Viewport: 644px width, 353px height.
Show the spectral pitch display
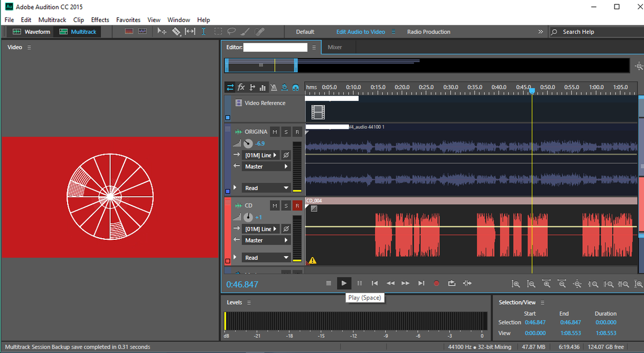142,32
